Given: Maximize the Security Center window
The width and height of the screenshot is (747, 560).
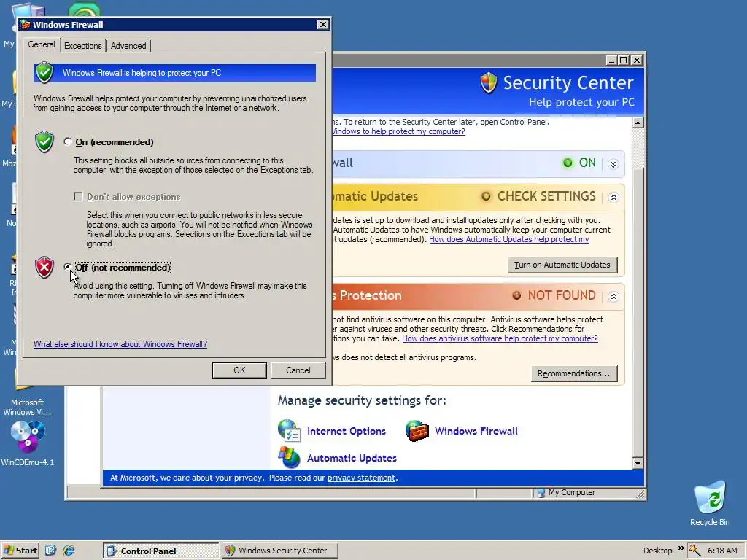Looking at the screenshot, I should 624,61.
